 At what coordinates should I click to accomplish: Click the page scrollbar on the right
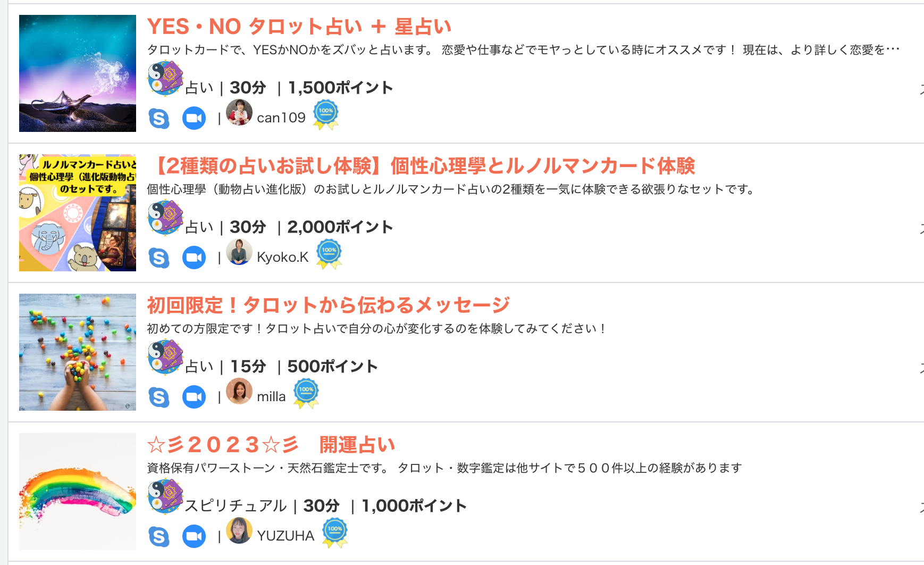pos(921,266)
